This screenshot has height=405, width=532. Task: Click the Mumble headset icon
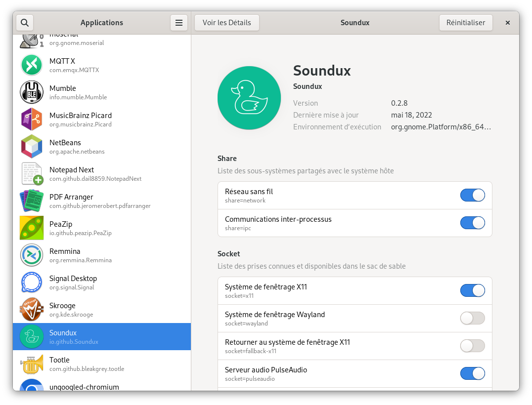point(32,92)
